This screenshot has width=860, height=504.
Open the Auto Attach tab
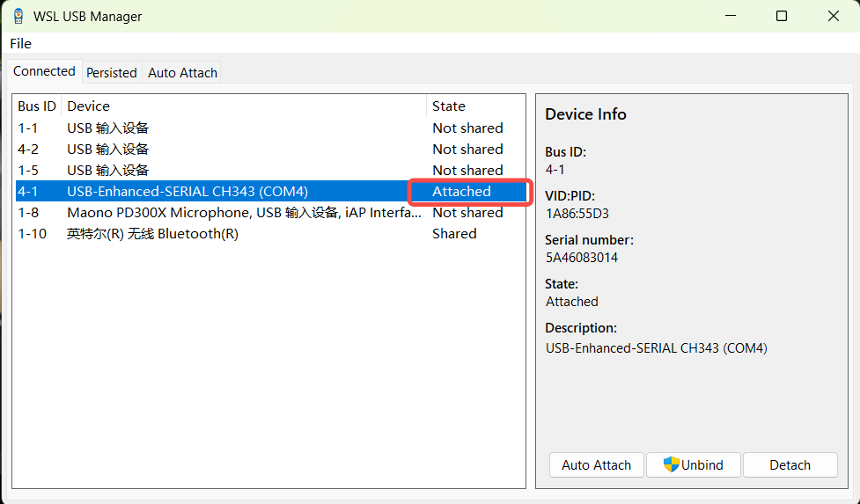click(182, 72)
